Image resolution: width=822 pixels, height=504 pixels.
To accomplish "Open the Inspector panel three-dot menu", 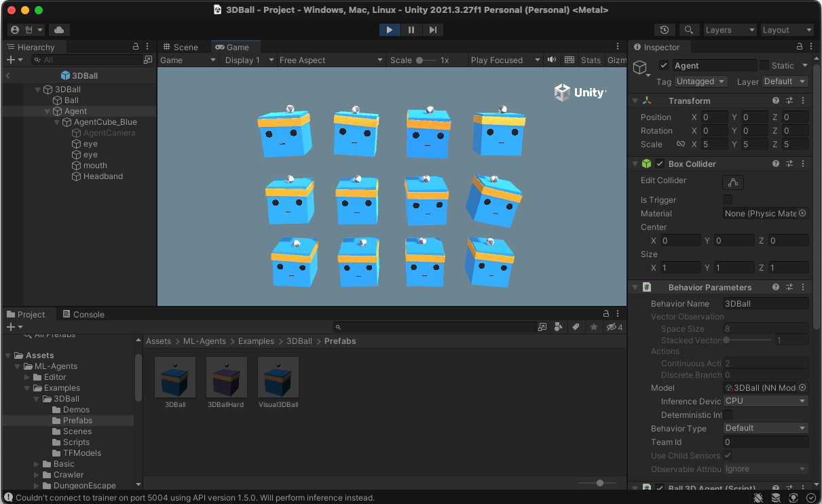I will tap(812, 47).
